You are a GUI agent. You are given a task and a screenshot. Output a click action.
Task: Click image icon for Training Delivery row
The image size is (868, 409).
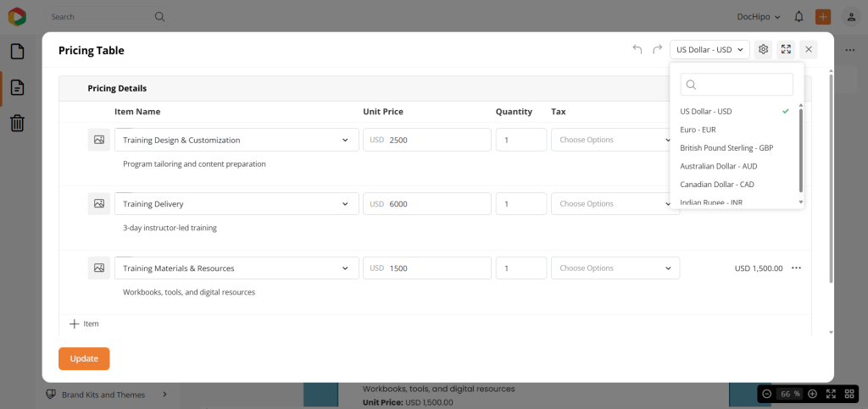99,203
